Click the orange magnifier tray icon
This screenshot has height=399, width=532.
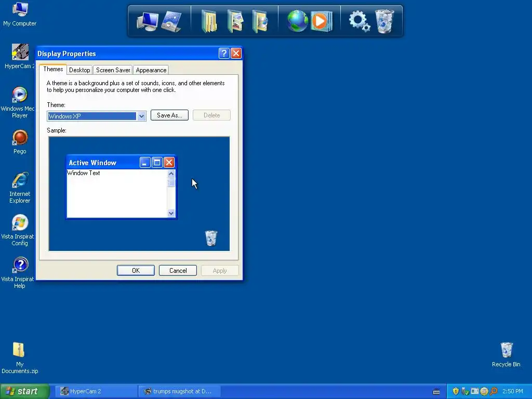tap(494, 391)
